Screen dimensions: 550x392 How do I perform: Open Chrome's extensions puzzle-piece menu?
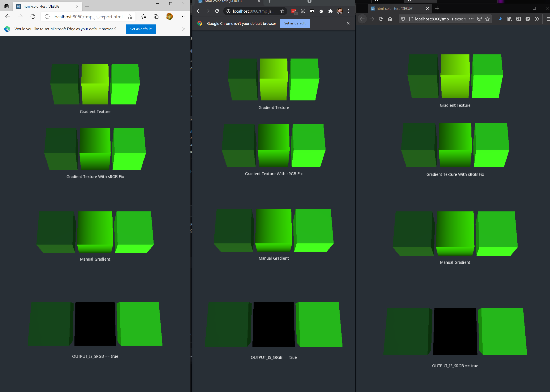click(330, 11)
